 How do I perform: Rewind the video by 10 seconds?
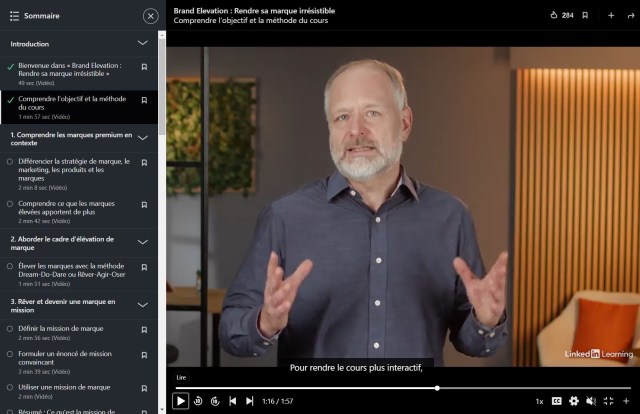pos(198,401)
